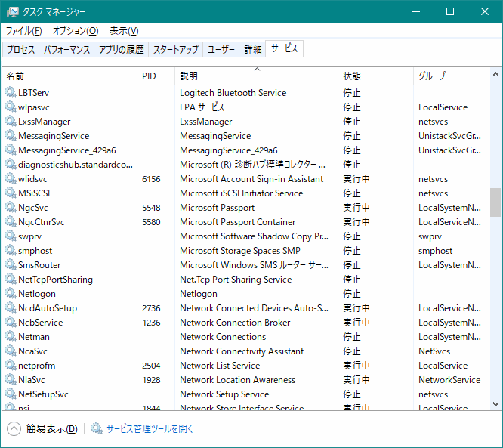Screen dimensions: 503x448
Task: Switch to the ユーザー tab
Action: click(221, 49)
